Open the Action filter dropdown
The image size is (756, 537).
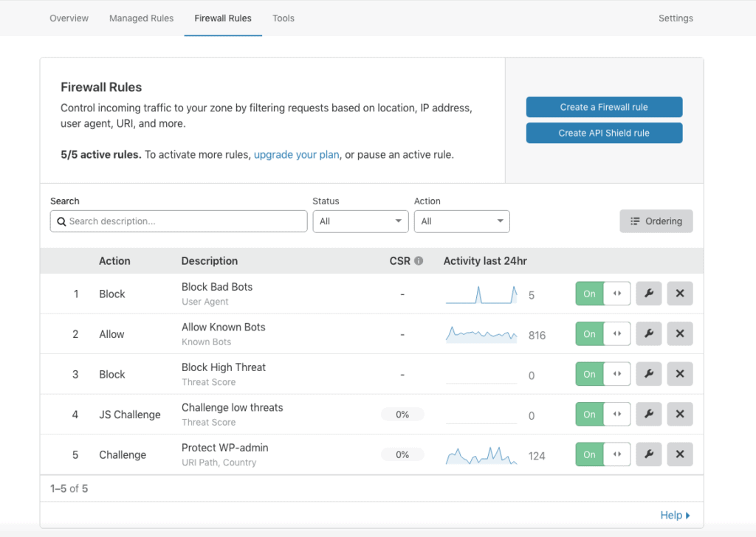click(x=462, y=221)
